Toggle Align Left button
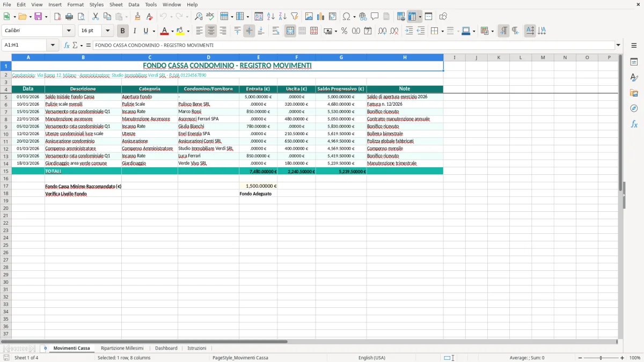The height and width of the screenshot is (362, 644). pyautogui.click(x=199, y=31)
